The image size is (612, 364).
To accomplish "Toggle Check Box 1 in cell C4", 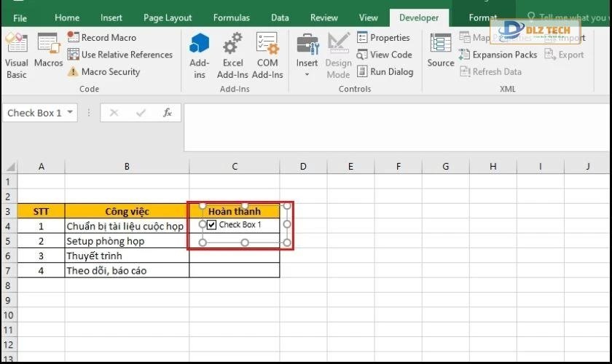I will [211, 225].
